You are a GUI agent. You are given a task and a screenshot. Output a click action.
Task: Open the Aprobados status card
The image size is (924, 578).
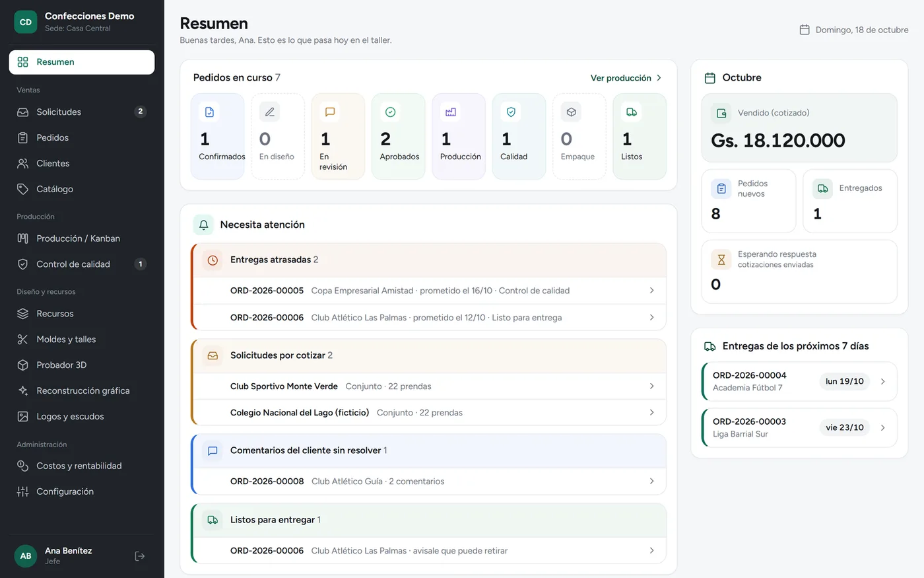pyautogui.click(x=399, y=136)
